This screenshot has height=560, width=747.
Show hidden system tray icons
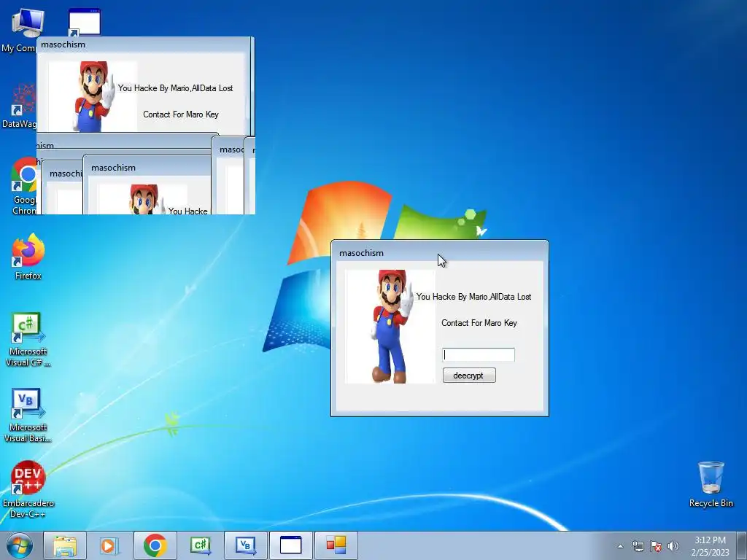point(620,546)
